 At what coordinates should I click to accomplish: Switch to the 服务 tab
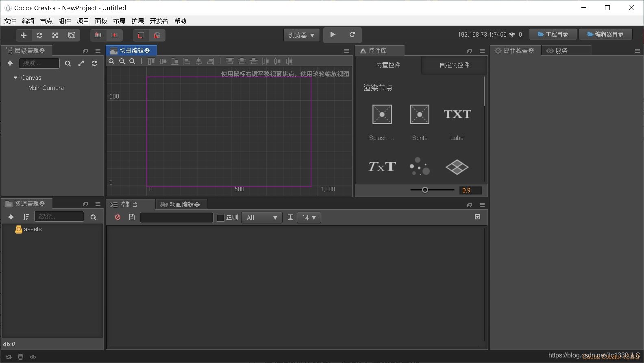click(x=566, y=50)
